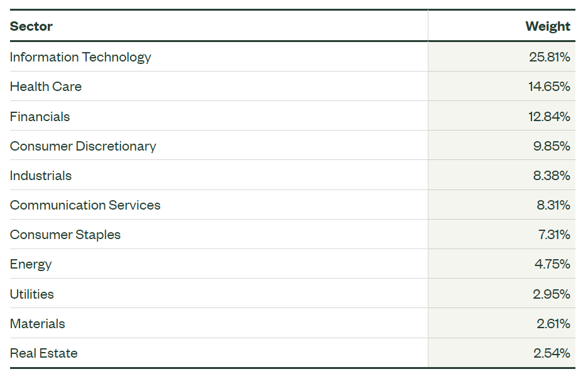This screenshot has height=379, width=588.
Task: Select the 2.95% Utilities weight
Action: point(552,294)
